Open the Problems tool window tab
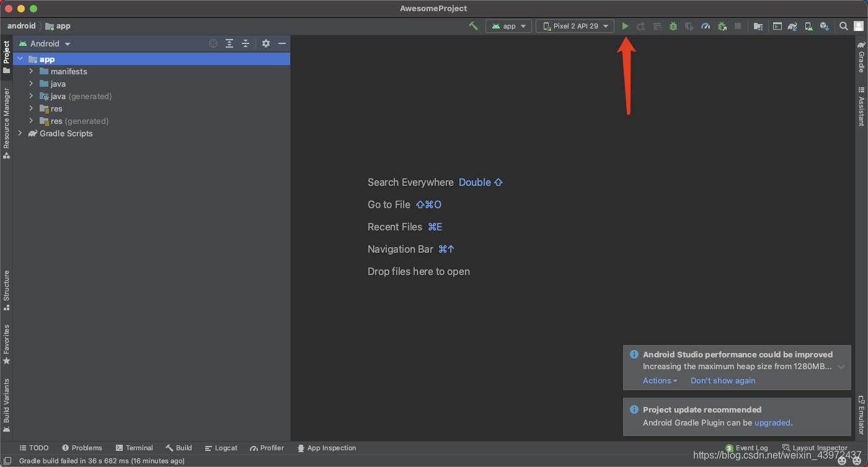 (82, 448)
